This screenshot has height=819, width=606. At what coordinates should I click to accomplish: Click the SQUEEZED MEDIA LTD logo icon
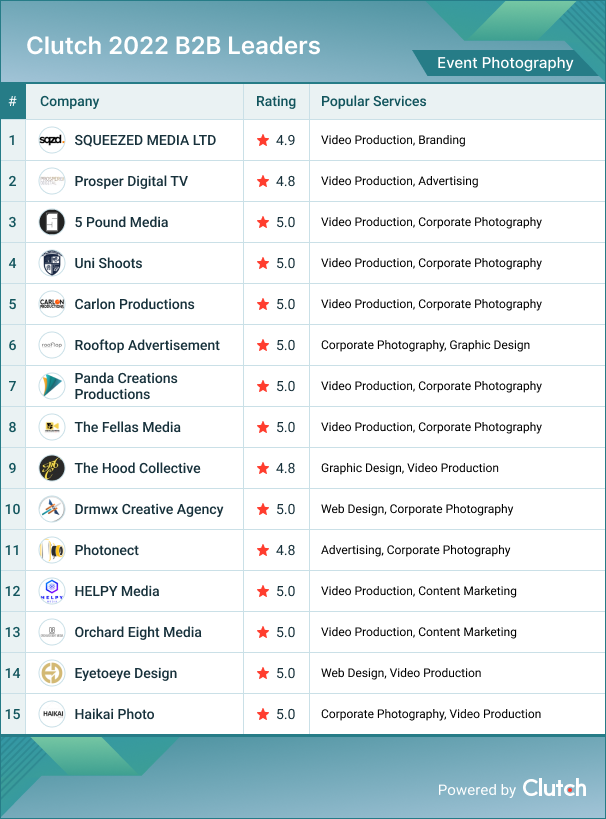pos(52,140)
